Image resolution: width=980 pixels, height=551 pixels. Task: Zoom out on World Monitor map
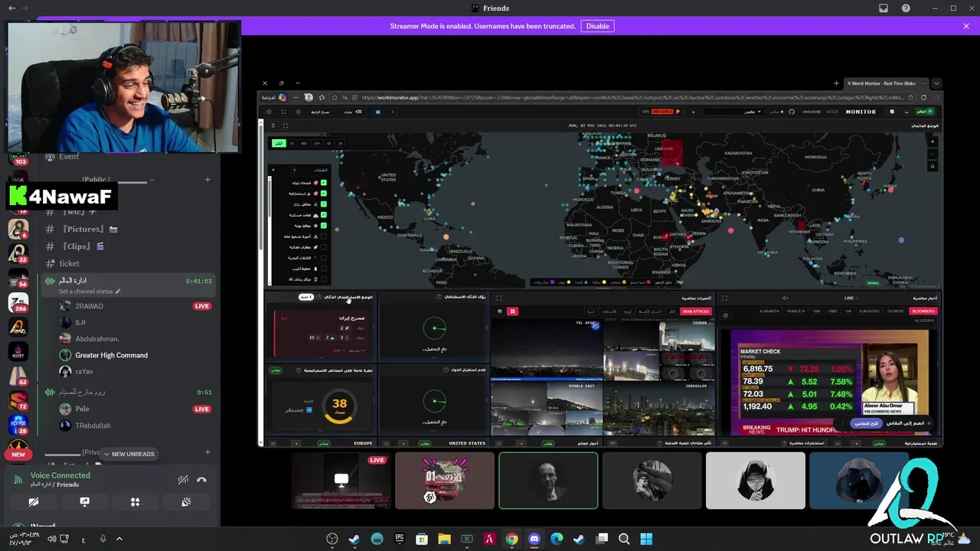coord(933,154)
